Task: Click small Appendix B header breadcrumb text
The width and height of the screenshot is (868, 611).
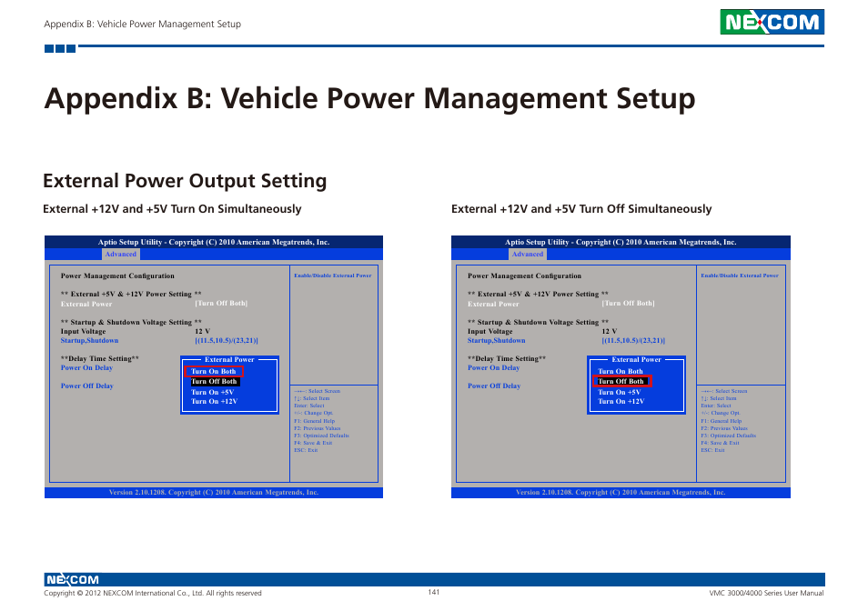Action: click(x=142, y=25)
